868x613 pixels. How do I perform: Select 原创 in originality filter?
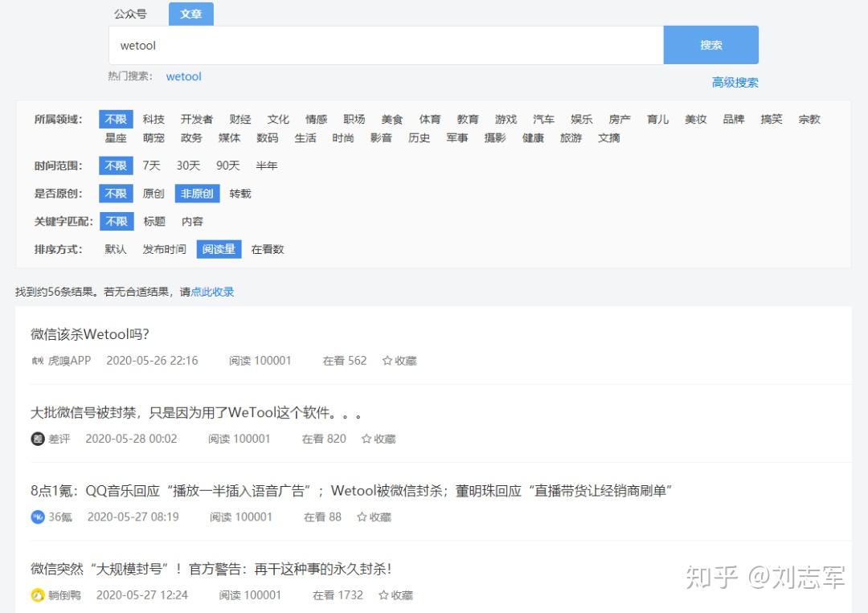click(154, 194)
